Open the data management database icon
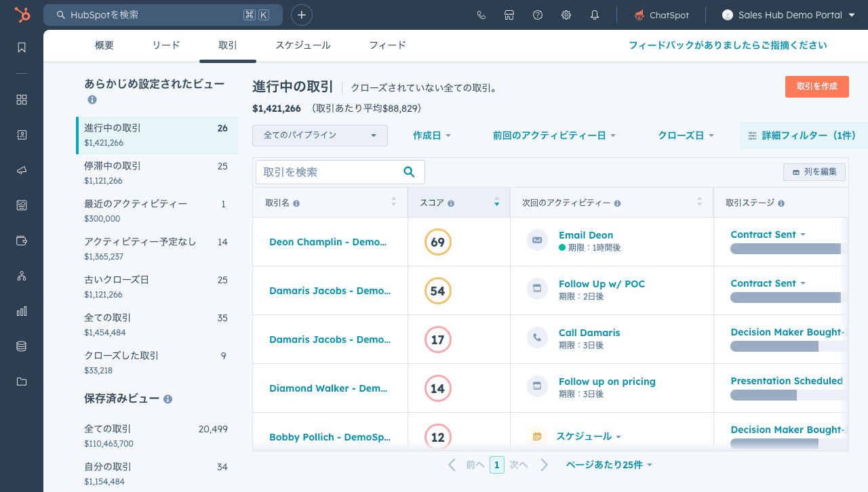The height and width of the screenshot is (492, 868). (x=22, y=346)
